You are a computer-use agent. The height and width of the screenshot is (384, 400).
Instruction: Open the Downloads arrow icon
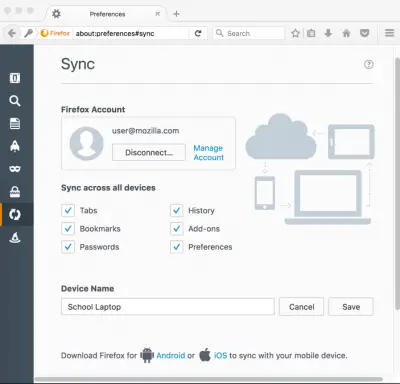coord(328,33)
